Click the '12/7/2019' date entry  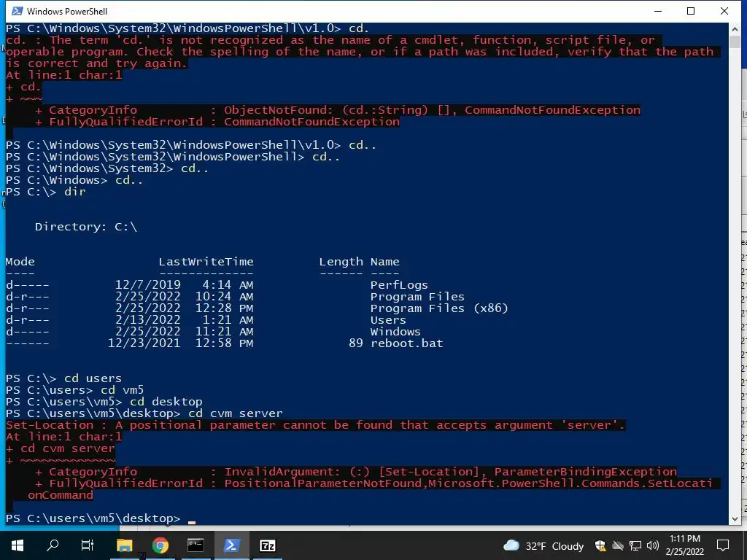click(147, 285)
